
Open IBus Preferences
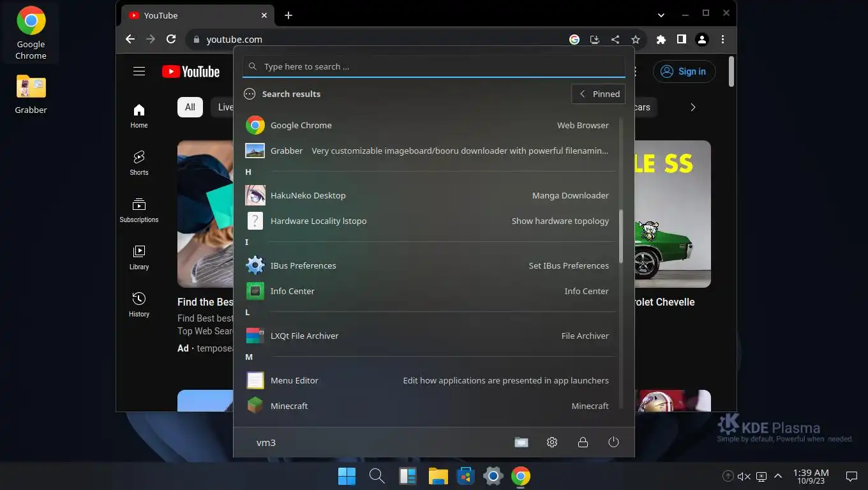point(427,265)
